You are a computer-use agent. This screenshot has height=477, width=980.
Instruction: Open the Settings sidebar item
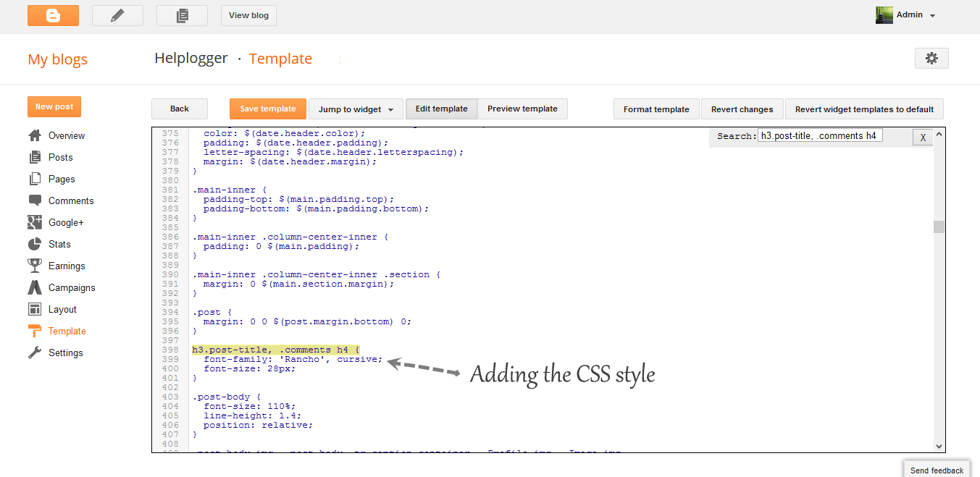coord(66,353)
